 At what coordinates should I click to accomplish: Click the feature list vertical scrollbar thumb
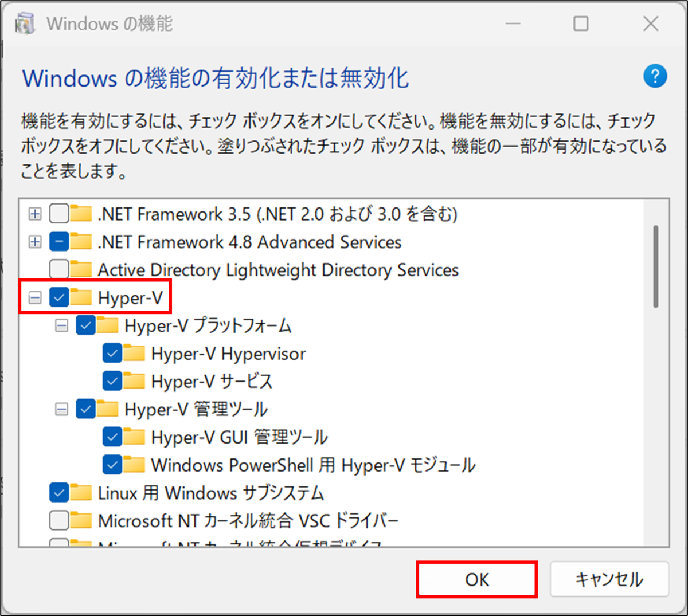pyautogui.click(x=656, y=266)
